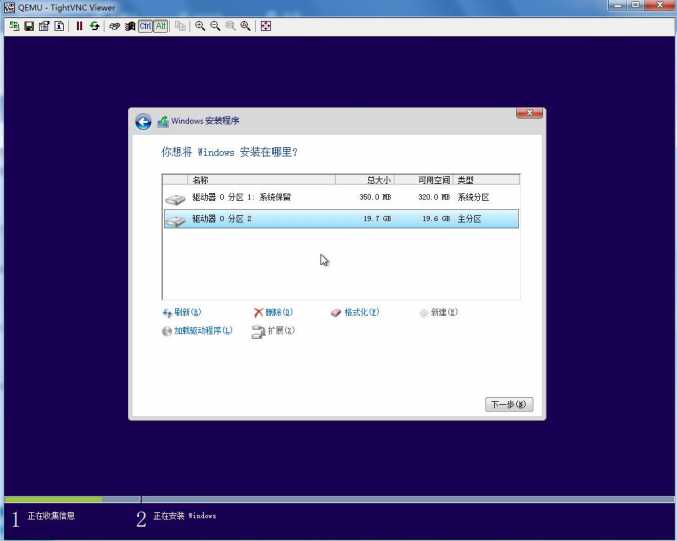This screenshot has height=541, width=677.
Task: Click the disc icon beside 加载驱动程序
Action: [x=167, y=331]
